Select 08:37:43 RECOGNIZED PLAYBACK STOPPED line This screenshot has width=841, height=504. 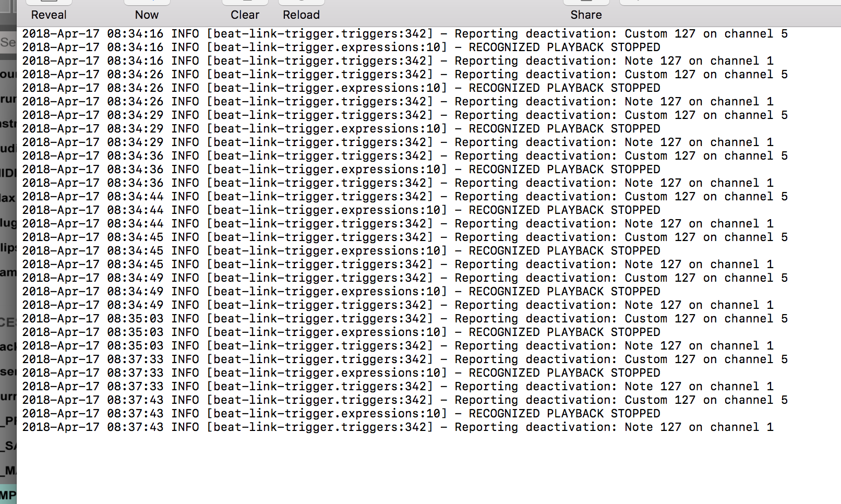point(341,414)
